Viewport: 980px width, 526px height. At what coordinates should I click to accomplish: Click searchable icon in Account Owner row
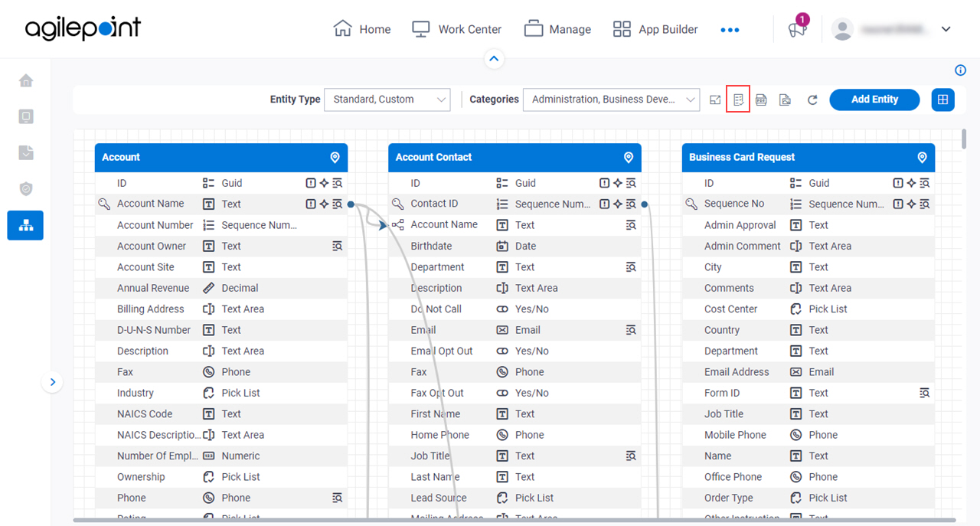click(337, 246)
